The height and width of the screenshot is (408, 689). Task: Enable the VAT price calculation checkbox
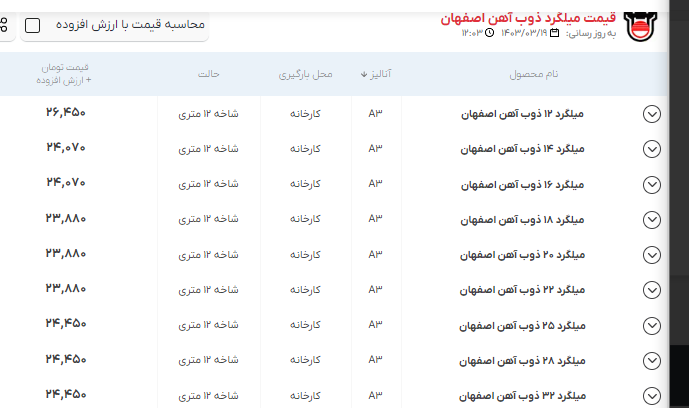click(33, 24)
